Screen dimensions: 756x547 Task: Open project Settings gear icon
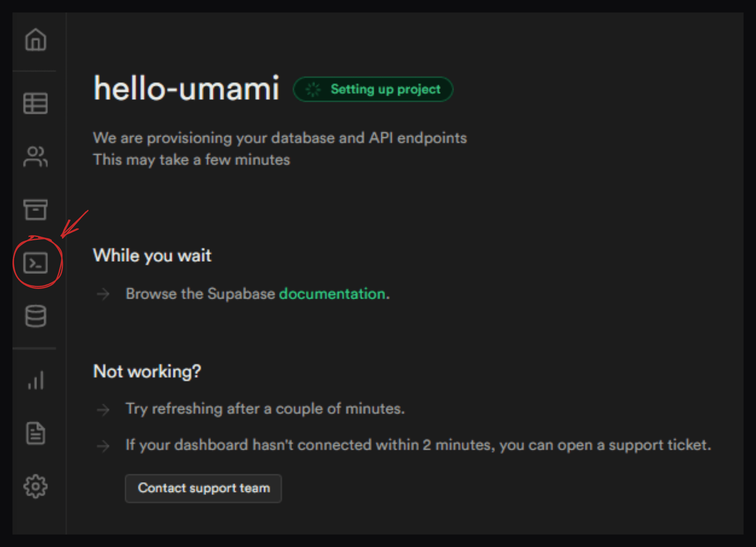35,486
